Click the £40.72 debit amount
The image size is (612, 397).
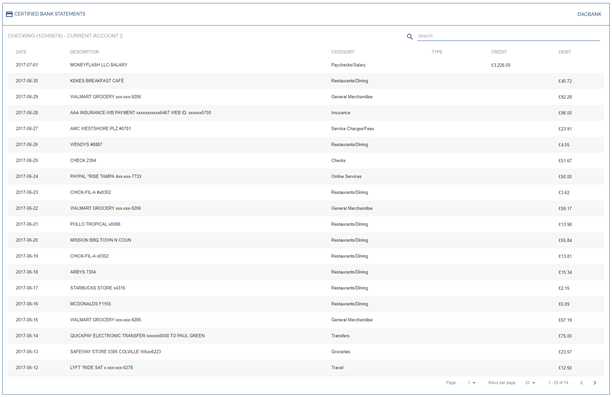click(x=565, y=81)
